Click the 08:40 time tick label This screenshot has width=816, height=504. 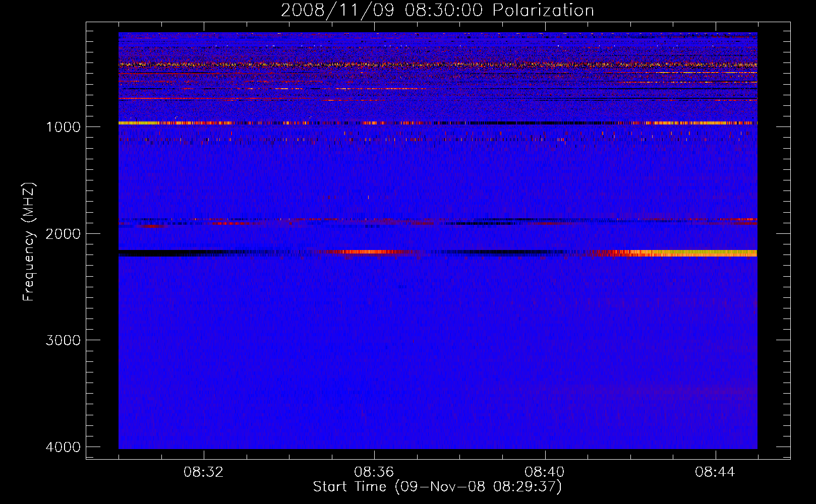545,472
